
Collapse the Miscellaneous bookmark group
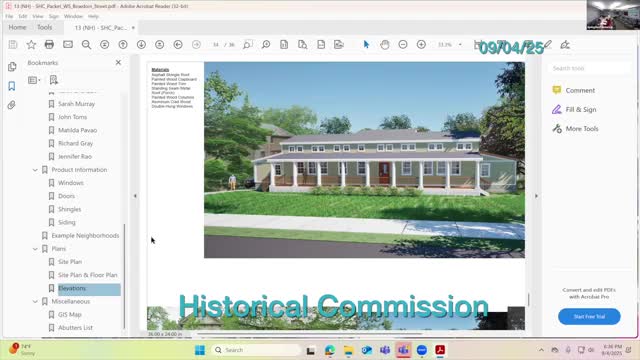point(35,301)
